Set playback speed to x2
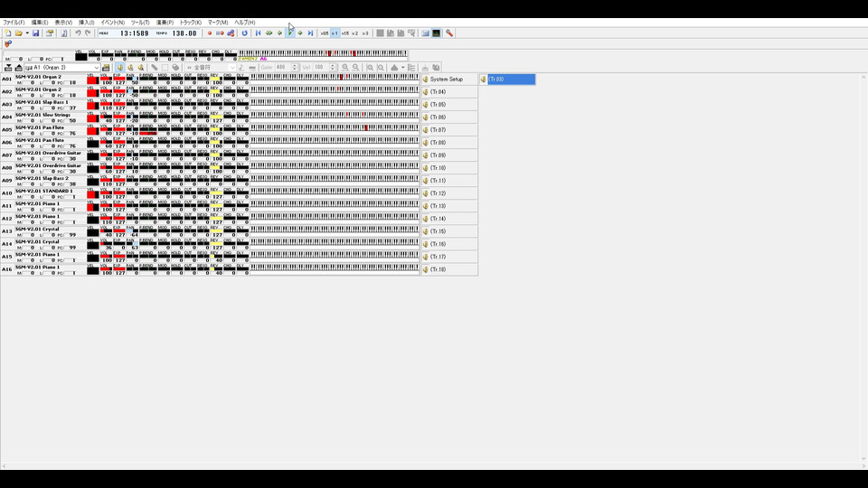The height and width of the screenshot is (488, 868). tap(354, 33)
